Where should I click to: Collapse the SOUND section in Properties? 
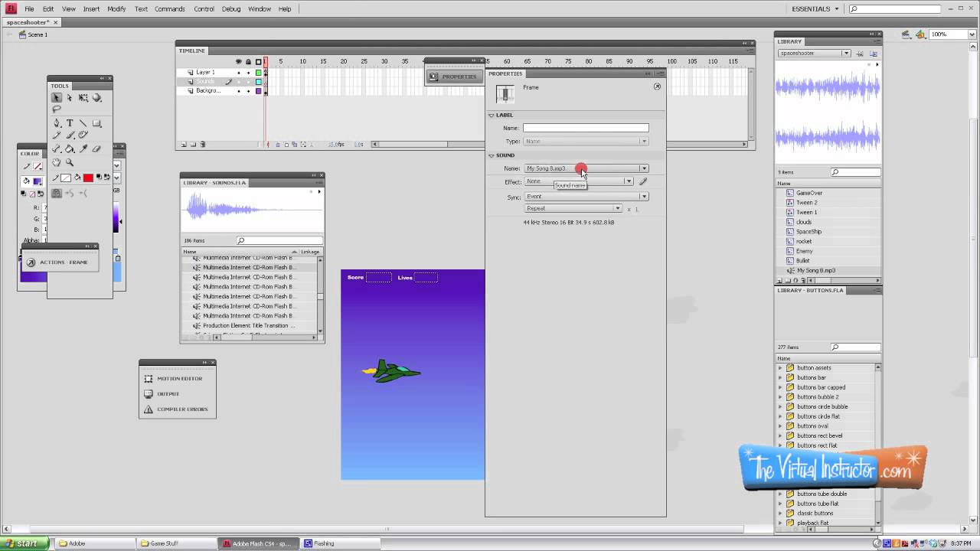click(x=492, y=155)
